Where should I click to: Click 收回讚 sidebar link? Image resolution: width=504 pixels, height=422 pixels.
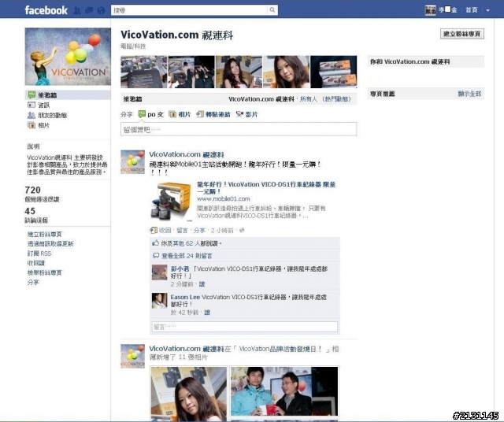(36, 263)
